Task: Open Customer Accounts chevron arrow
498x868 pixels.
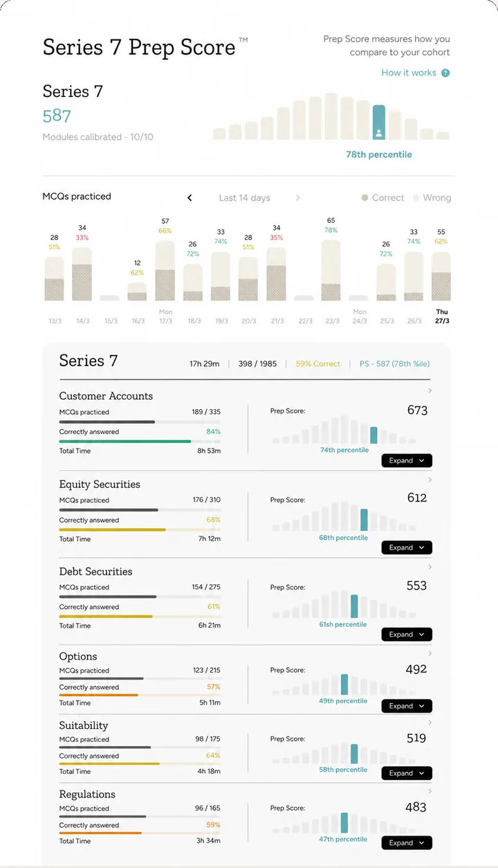Action: click(430, 391)
